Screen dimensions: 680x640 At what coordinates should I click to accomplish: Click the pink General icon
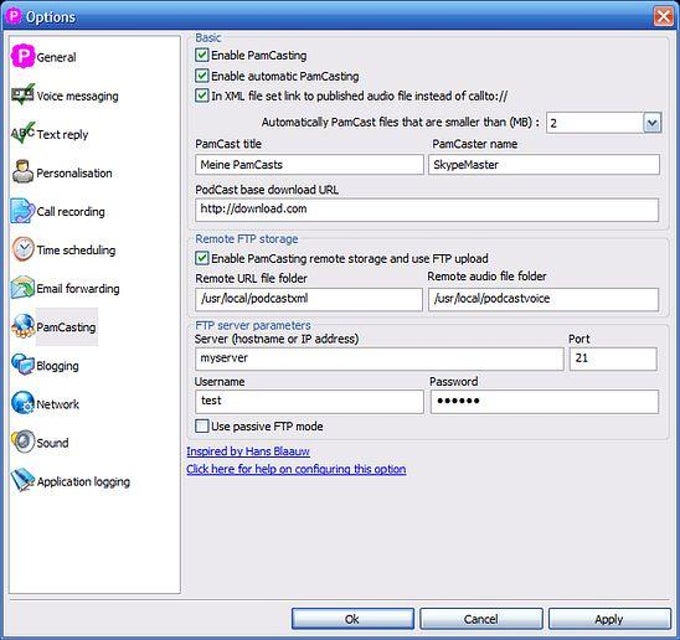point(23,56)
